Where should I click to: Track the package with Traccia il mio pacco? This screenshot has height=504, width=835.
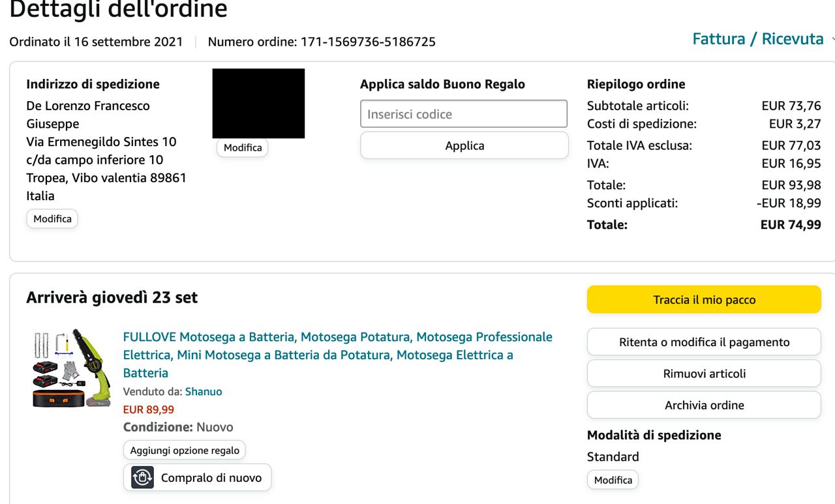[704, 299]
